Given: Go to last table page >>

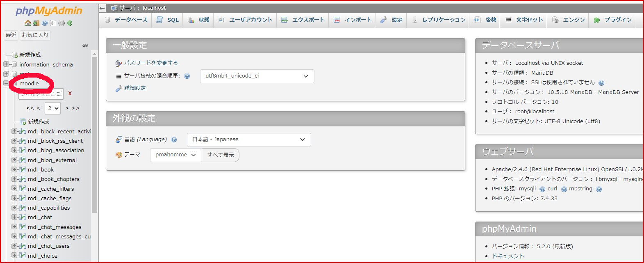Looking at the screenshot, I should (75, 108).
